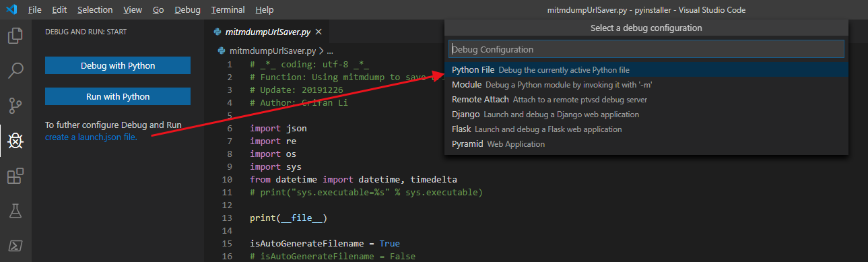
Task: Click Run with Python button
Action: pyautogui.click(x=118, y=96)
